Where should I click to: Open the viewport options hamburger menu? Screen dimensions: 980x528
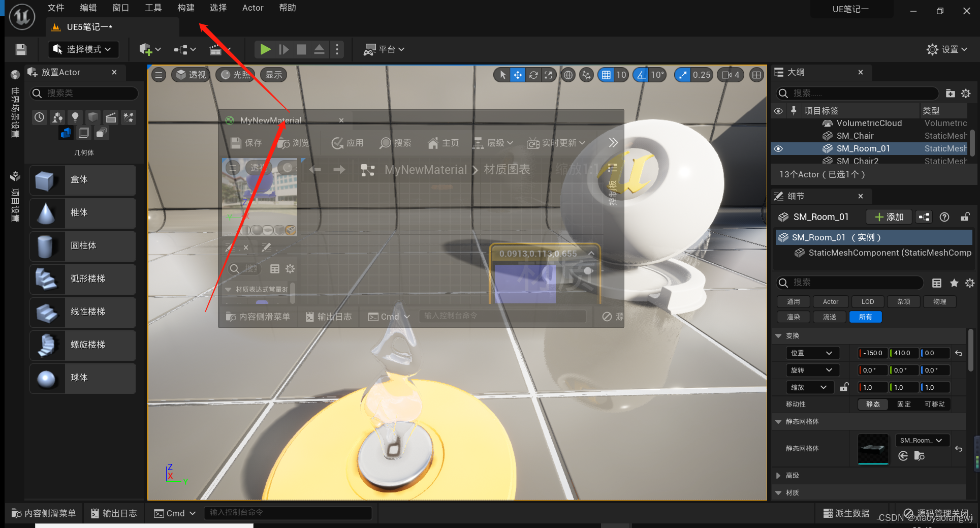click(x=159, y=75)
